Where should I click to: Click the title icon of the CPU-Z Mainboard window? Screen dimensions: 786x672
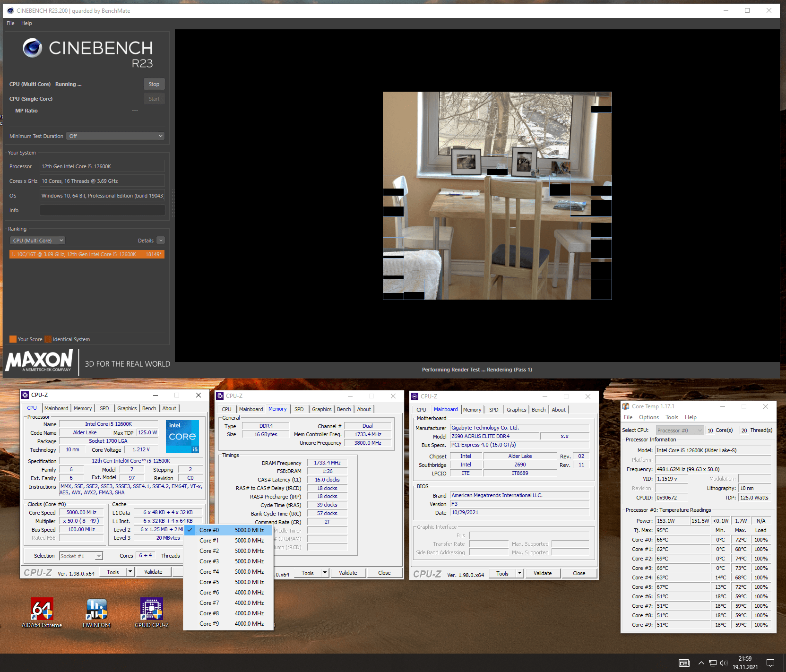pyautogui.click(x=415, y=396)
